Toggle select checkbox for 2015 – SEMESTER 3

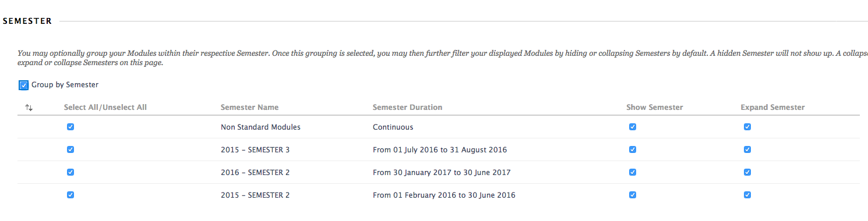pos(70,149)
